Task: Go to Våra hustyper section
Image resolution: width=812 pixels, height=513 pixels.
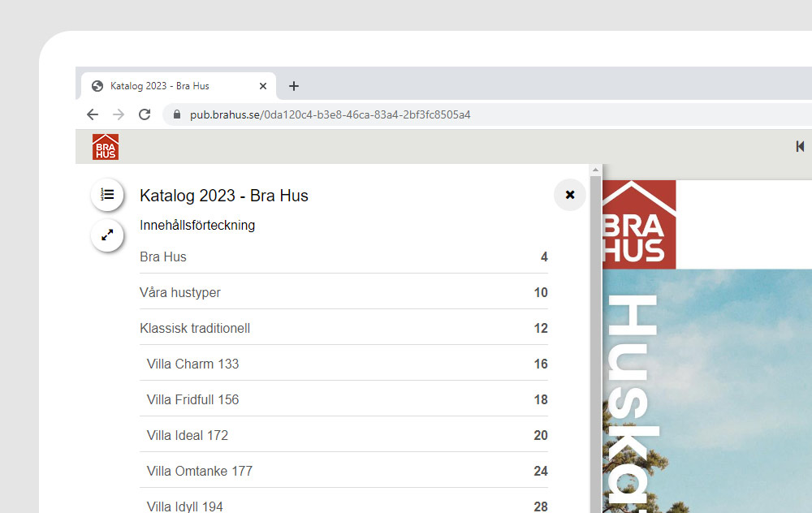Action: click(x=343, y=292)
